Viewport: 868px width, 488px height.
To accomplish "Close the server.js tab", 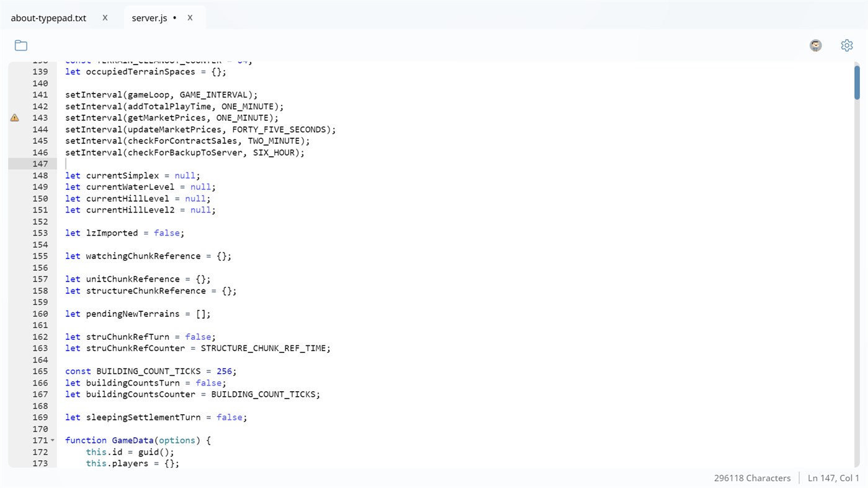I will [190, 17].
